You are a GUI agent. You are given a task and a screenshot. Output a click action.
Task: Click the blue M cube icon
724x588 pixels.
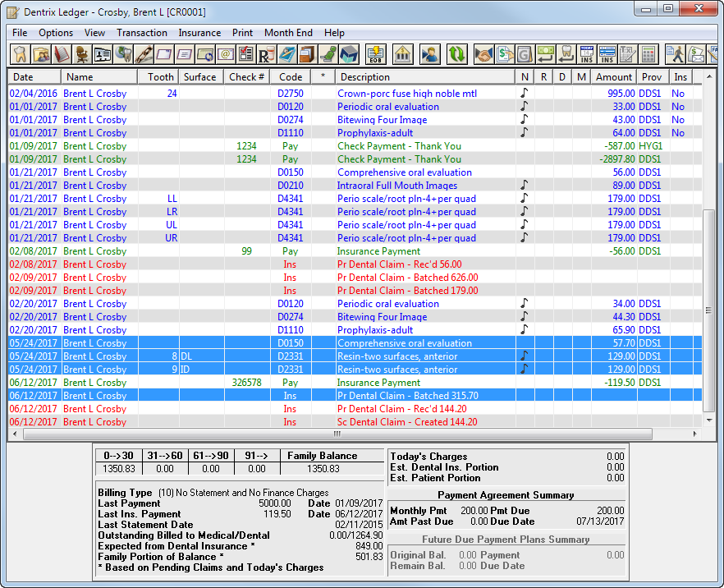point(349,54)
